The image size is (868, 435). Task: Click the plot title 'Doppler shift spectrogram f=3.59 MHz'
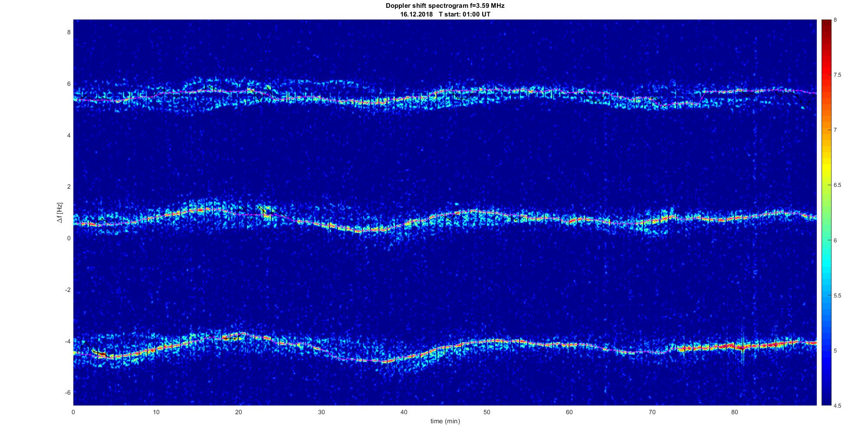coord(445,6)
